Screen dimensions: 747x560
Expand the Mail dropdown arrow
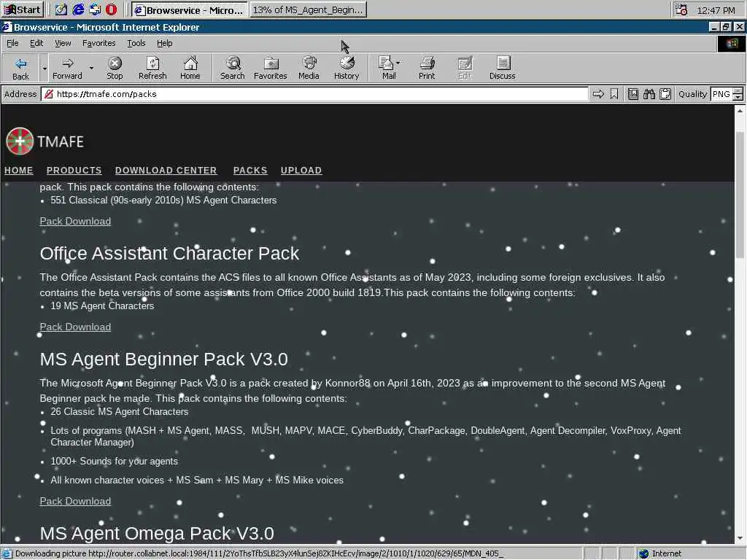pos(398,63)
